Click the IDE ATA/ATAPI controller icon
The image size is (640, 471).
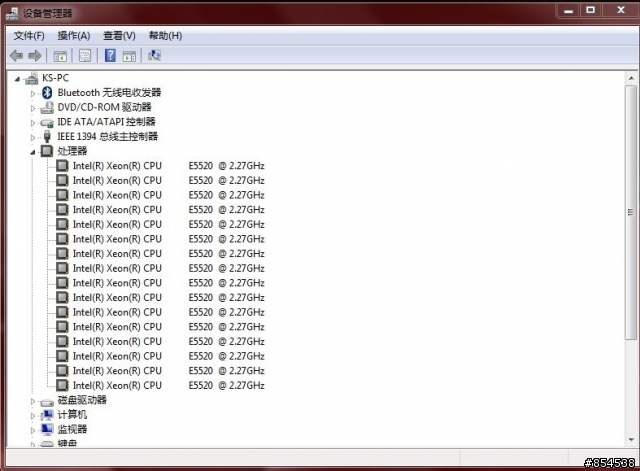click(x=47, y=122)
